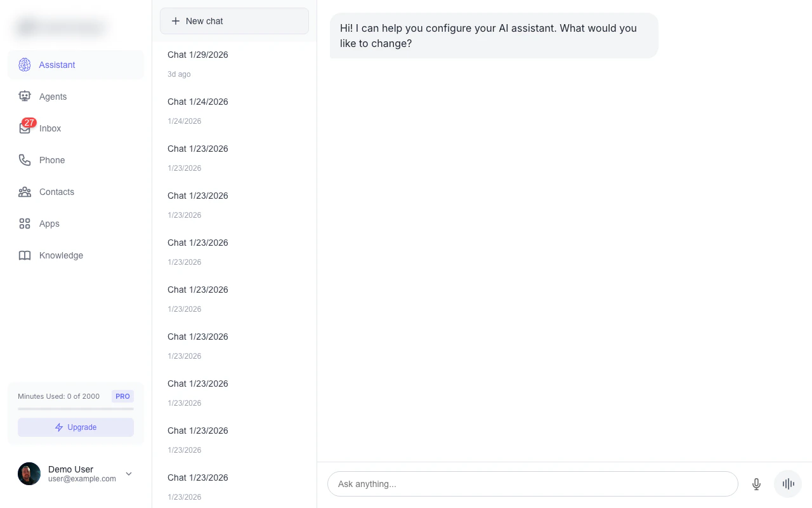Click the Upgrade button
Image resolution: width=812 pixels, height=508 pixels.
75,427
